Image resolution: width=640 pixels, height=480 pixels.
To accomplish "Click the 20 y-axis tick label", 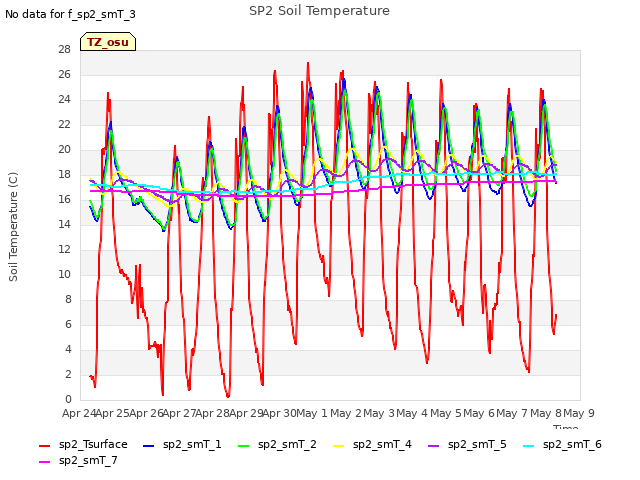I will click(64, 149).
